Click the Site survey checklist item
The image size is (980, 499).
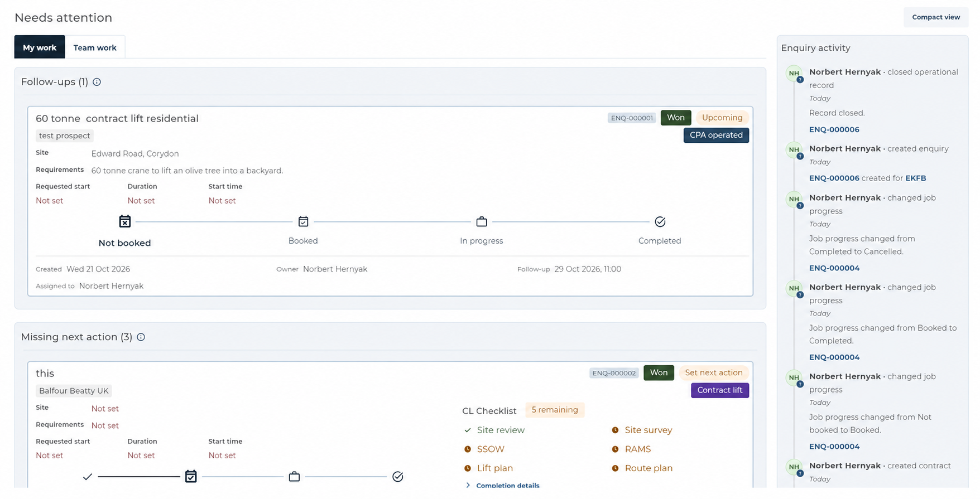point(648,430)
